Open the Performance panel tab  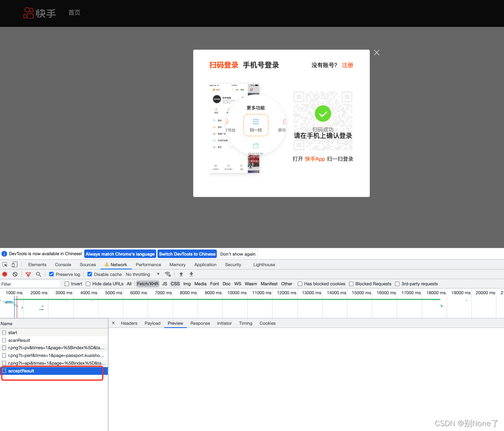tap(148, 265)
